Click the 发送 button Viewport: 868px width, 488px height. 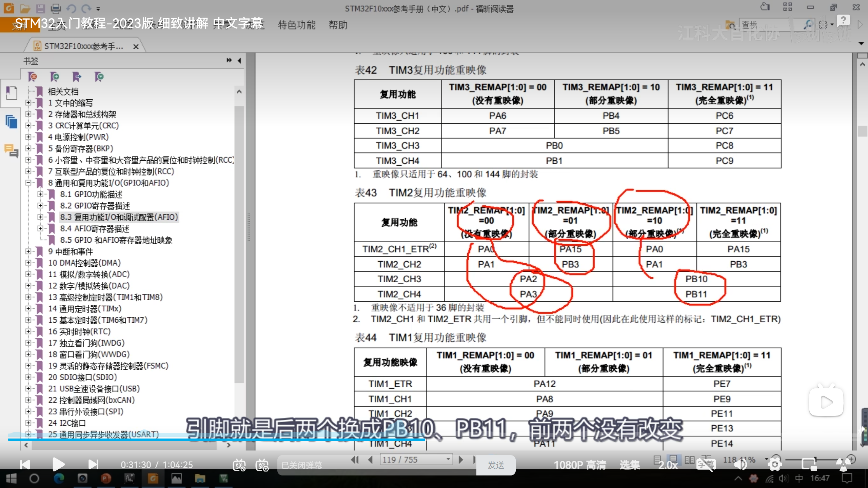496,465
